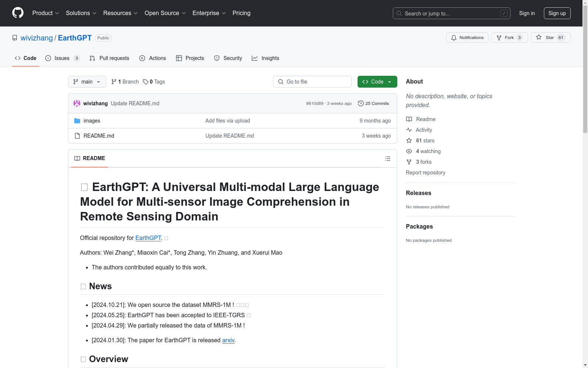The width and height of the screenshot is (588, 368).
Task: Click the Search or jump to field
Action: [452, 13]
